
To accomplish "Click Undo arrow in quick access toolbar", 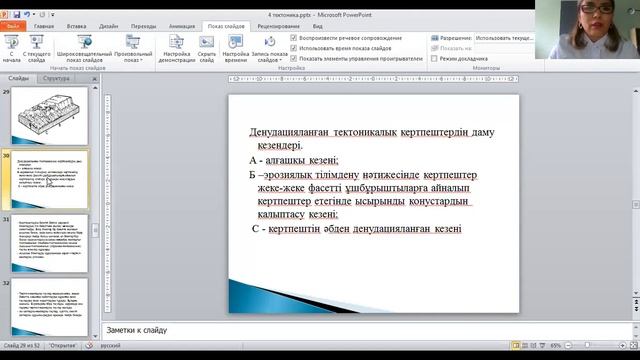I will click(27, 15).
